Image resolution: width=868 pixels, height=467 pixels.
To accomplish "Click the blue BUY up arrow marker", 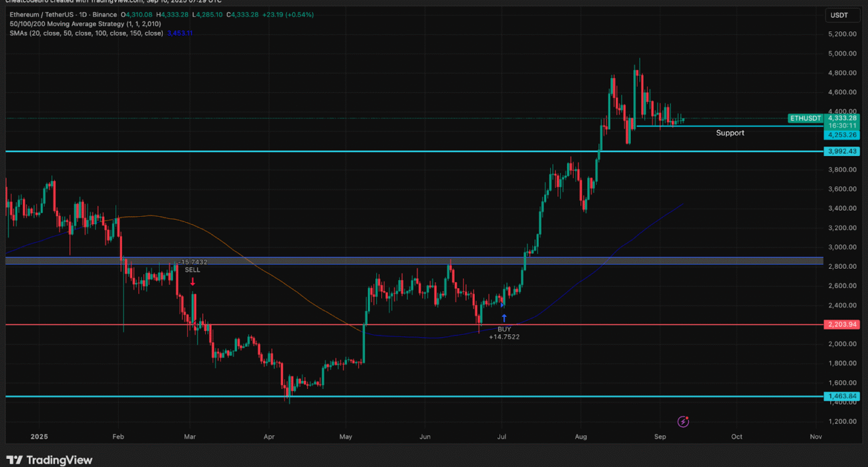I will [x=504, y=318].
